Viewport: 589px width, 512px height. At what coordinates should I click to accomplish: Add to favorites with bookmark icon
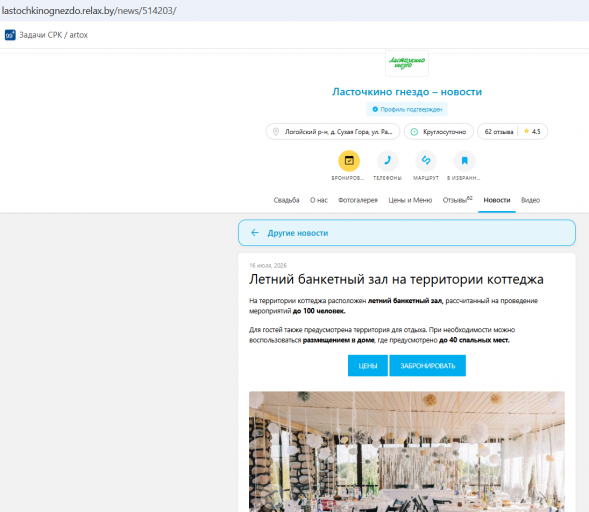point(464,161)
